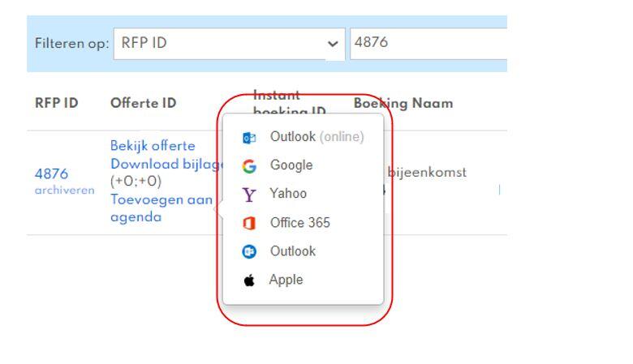The image size is (633, 364).
Task: Click Toevoegen aan agenda link
Action: (x=161, y=208)
